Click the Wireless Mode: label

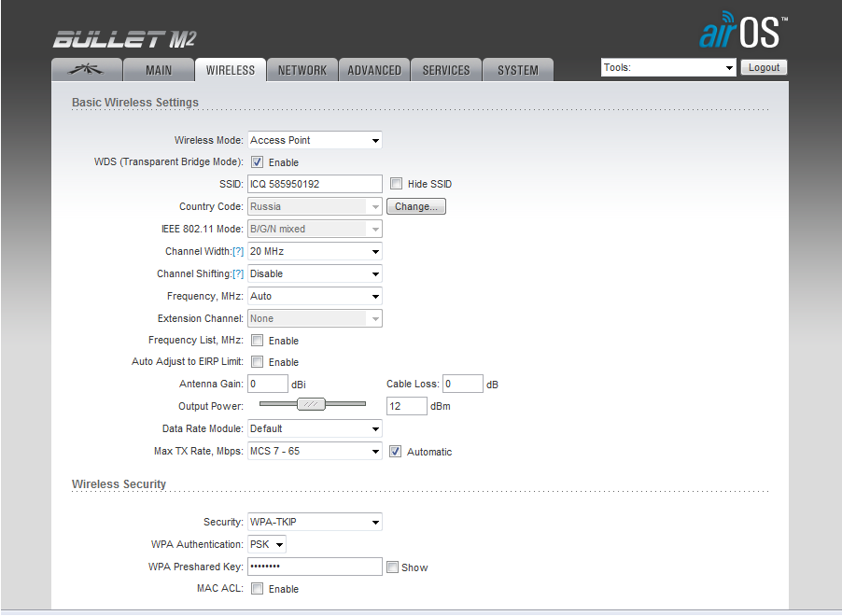click(x=209, y=140)
